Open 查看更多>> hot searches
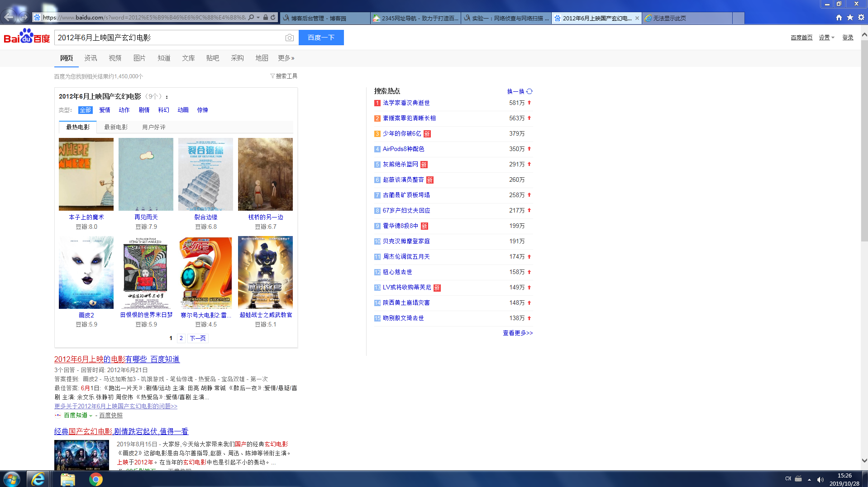 point(518,333)
